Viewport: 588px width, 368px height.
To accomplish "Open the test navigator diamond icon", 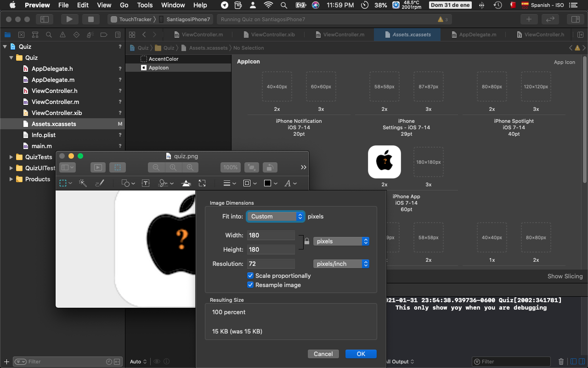I will tap(76, 34).
